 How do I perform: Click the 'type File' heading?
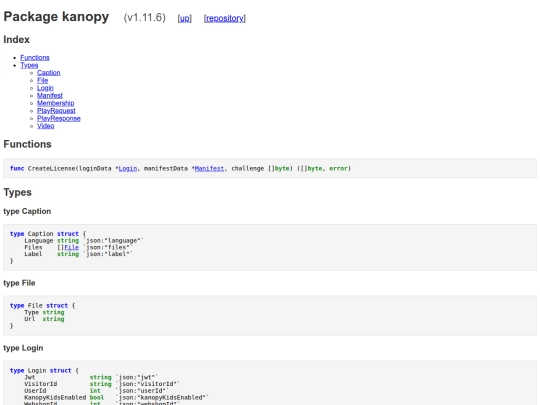19,283
